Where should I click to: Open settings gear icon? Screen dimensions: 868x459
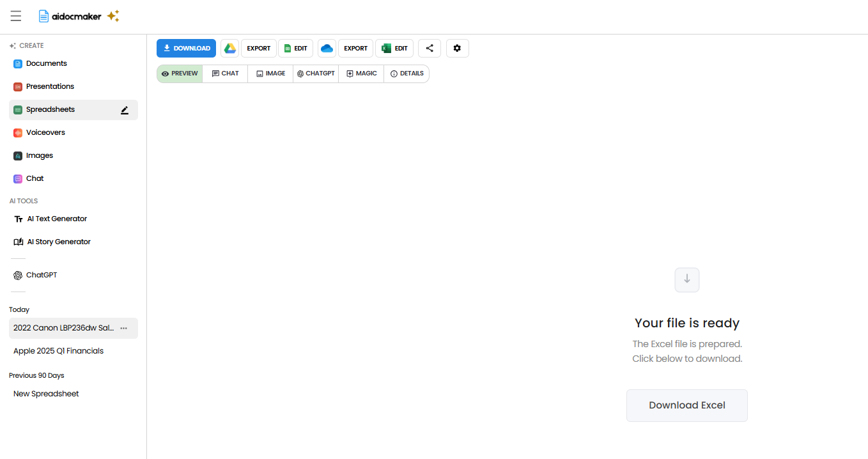pyautogui.click(x=457, y=48)
